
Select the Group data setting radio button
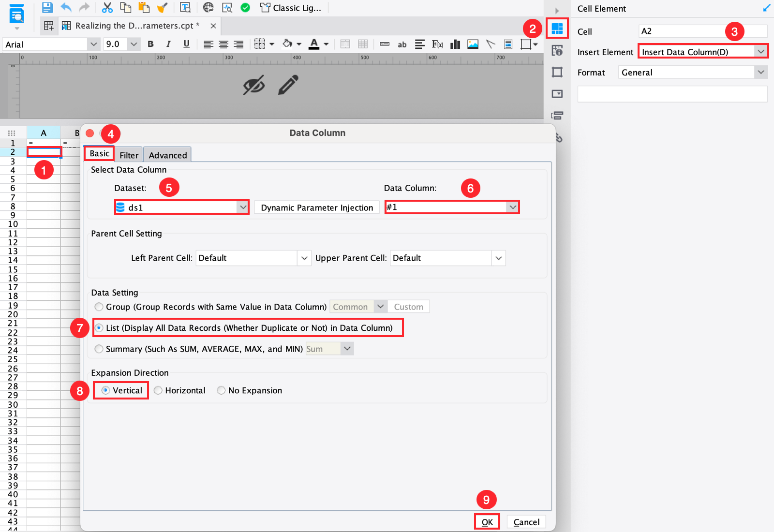coord(99,307)
